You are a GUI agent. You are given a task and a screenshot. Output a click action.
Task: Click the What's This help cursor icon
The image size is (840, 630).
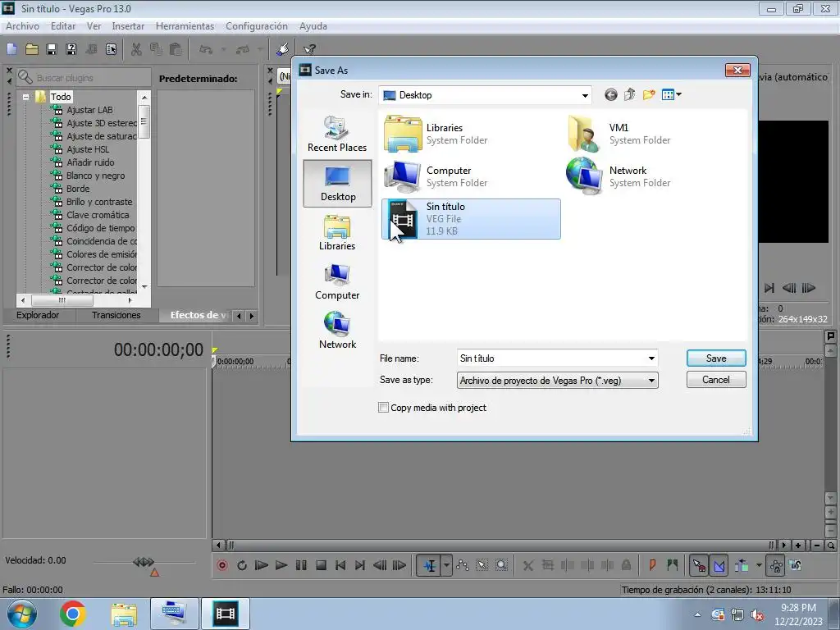coord(309,49)
